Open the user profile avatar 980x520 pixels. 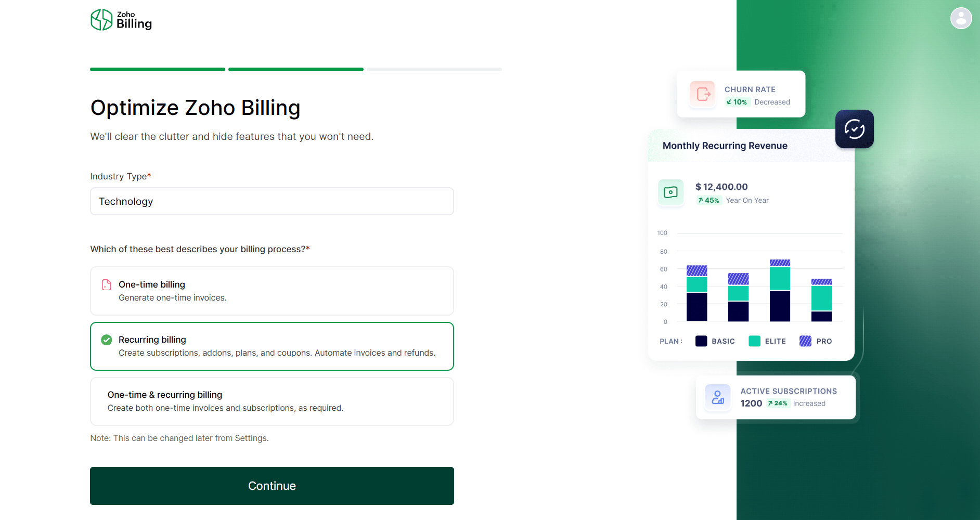961,18
